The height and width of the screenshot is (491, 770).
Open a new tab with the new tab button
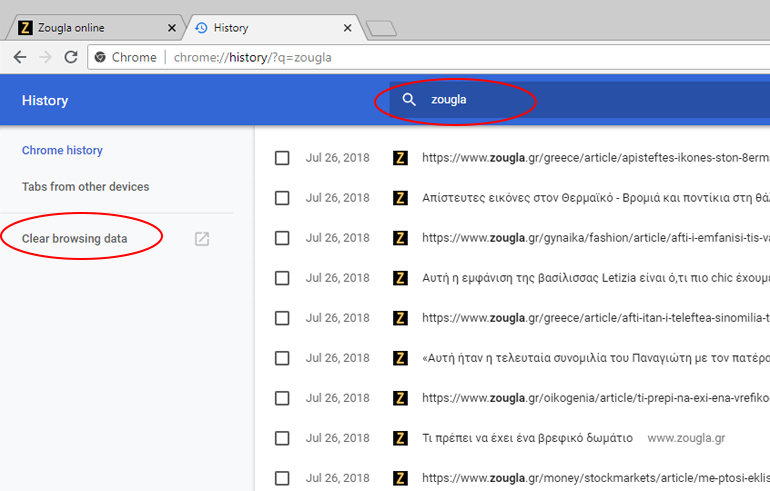381,29
